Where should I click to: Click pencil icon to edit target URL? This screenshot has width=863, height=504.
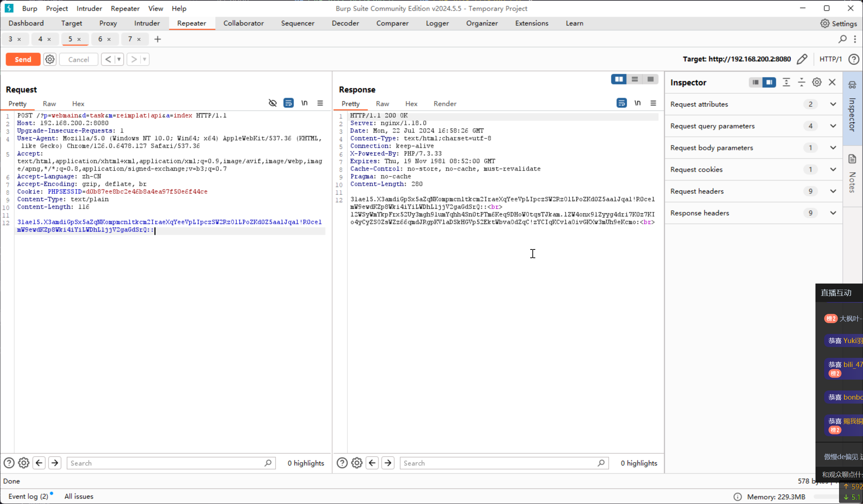803,59
